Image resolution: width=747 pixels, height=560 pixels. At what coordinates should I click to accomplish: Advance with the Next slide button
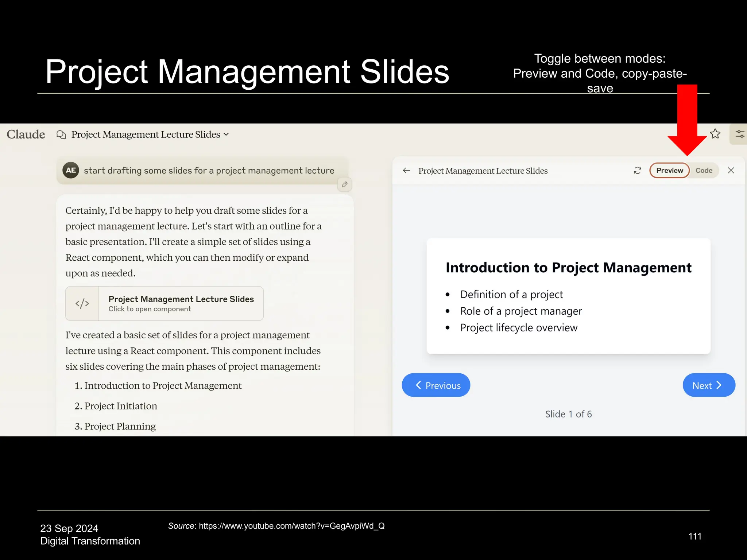point(709,385)
